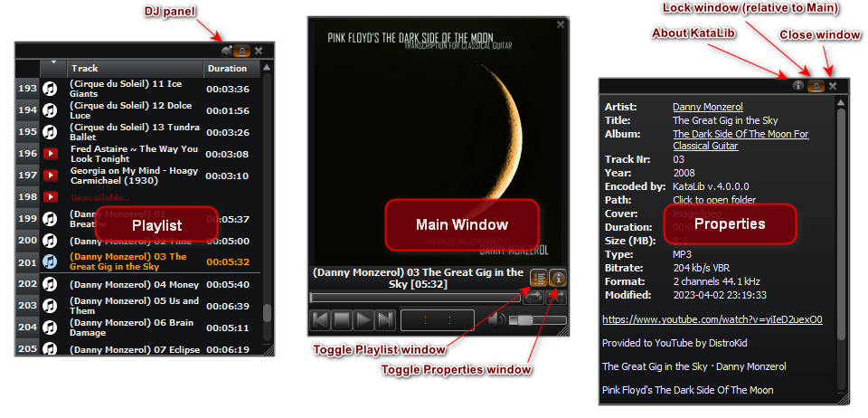The image size is (868, 418).
Task: Open playlist header sort arrow dropdown
Action: coord(53,63)
